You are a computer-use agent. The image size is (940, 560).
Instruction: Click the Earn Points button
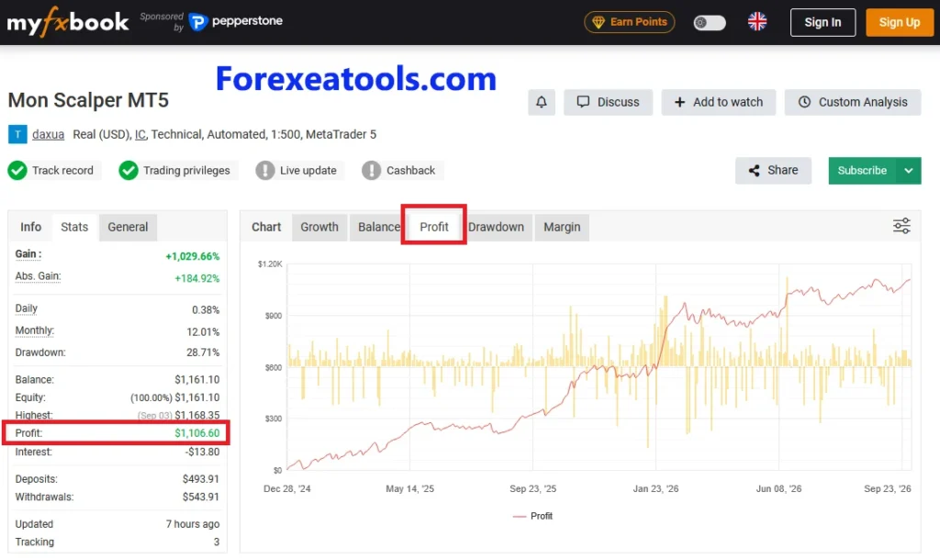(x=630, y=22)
